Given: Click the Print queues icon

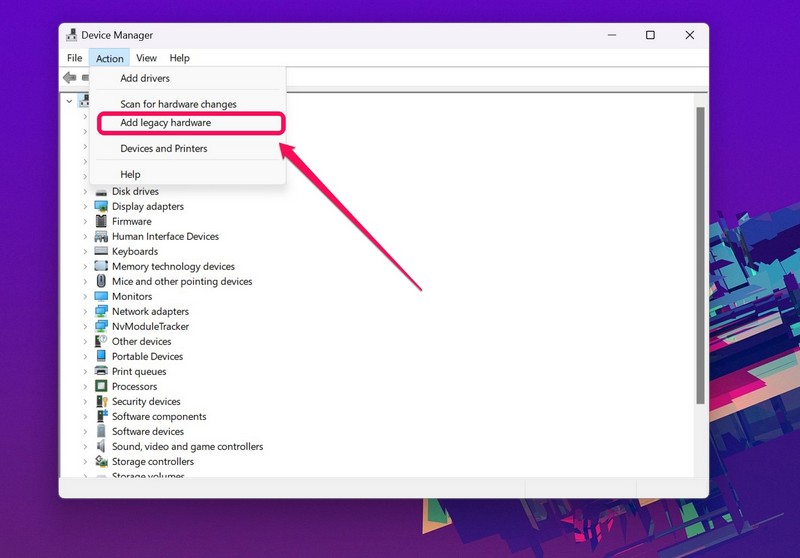Looking at the screenshot, I should 101,372.
